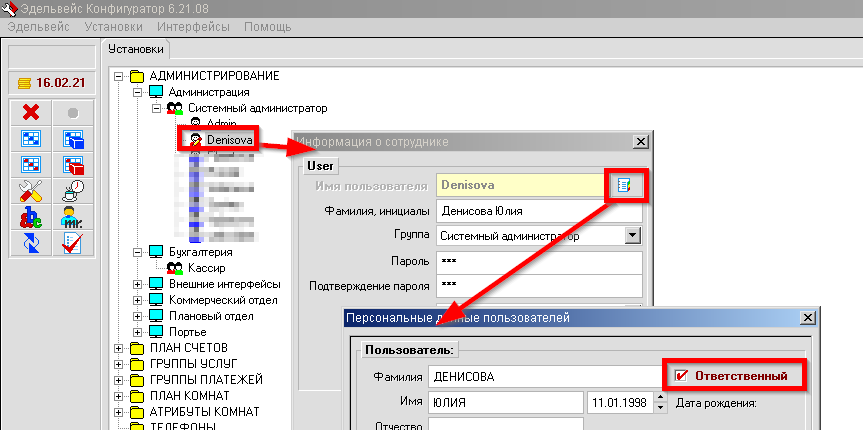
Task: Open the Группа dropdown list
Action: point(631,235)
